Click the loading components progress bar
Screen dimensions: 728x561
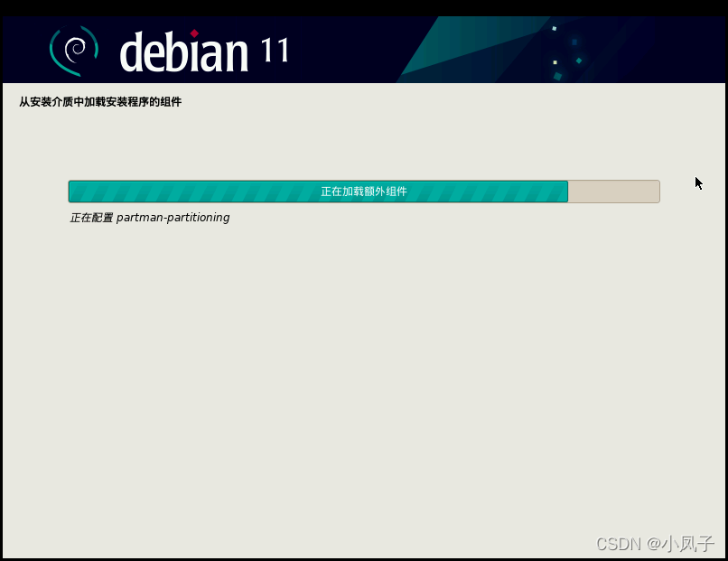coord(364,192)
